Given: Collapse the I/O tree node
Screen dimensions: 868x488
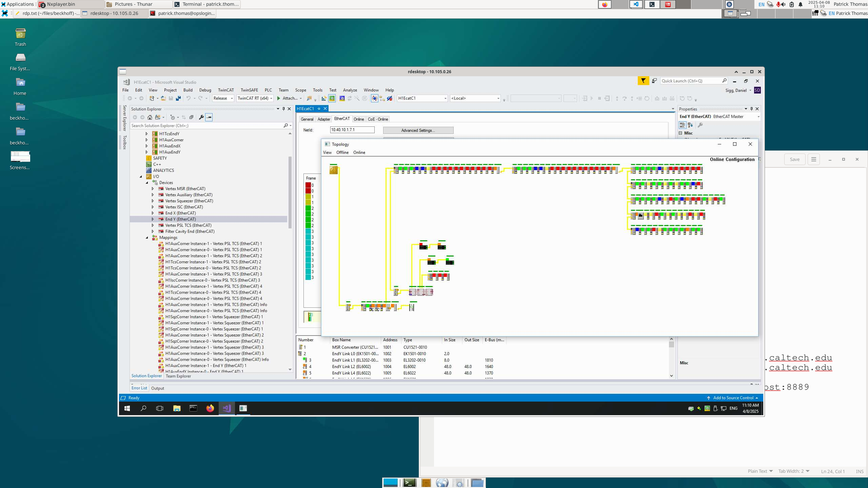Looking at the screenshot, I should (x=141, y=177).
